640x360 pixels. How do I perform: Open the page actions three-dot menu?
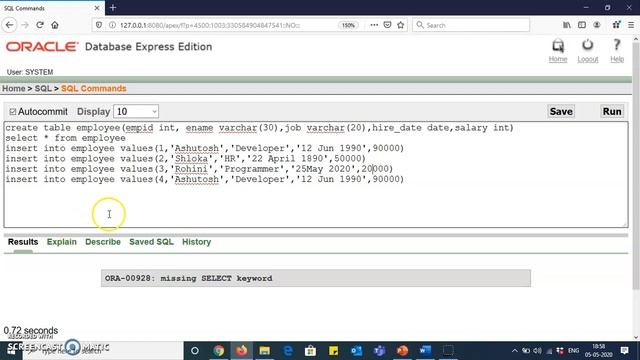[374, 25]
